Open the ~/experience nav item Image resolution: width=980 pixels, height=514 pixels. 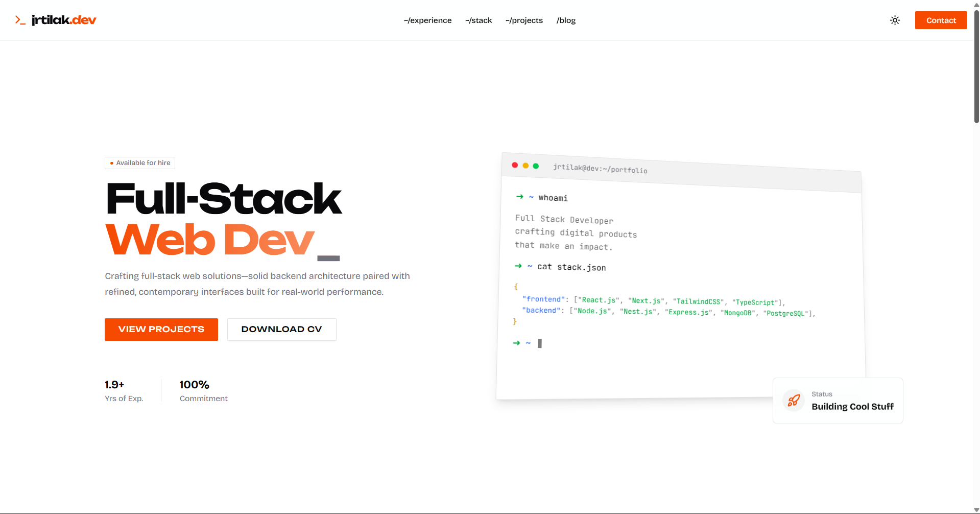coord(427,20)
